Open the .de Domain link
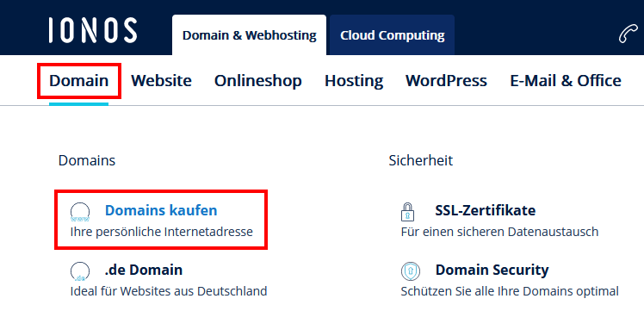This screenshot has height=311, width=644. 143,270
